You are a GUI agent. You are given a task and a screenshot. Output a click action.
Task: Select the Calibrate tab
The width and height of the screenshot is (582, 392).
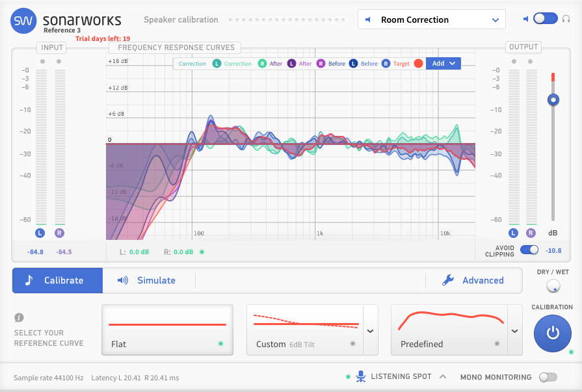coord(57,280)
